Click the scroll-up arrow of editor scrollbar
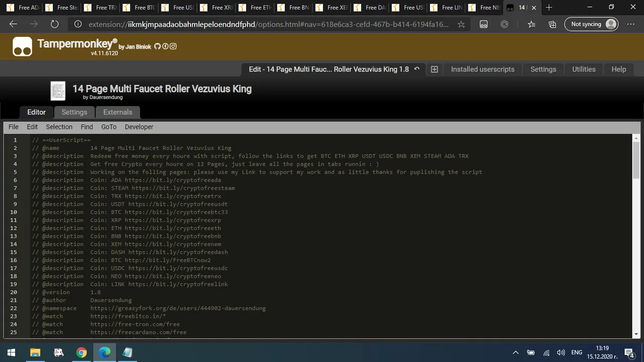The height and width of the screenshot is (362, 644). (636, 138)
